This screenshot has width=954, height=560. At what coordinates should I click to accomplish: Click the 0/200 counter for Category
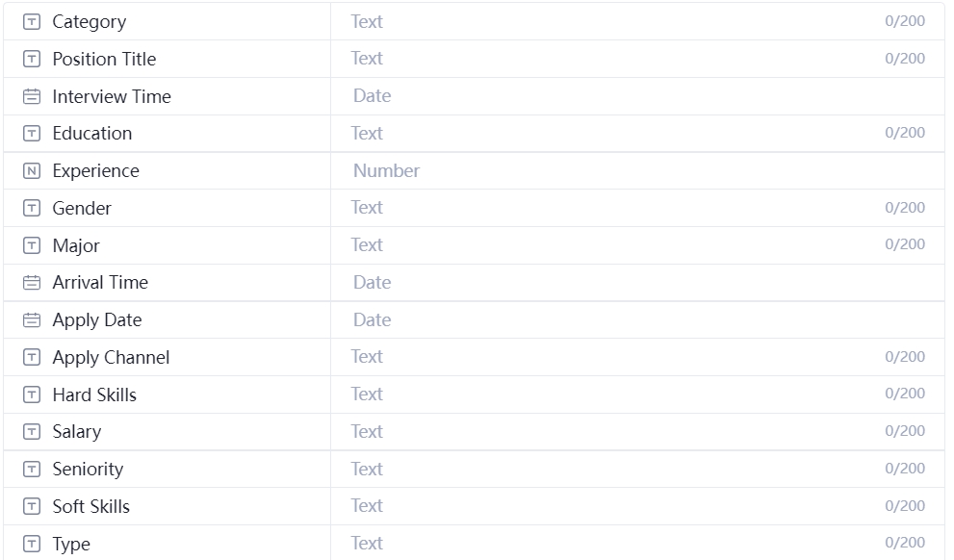[x=906, y=21]
